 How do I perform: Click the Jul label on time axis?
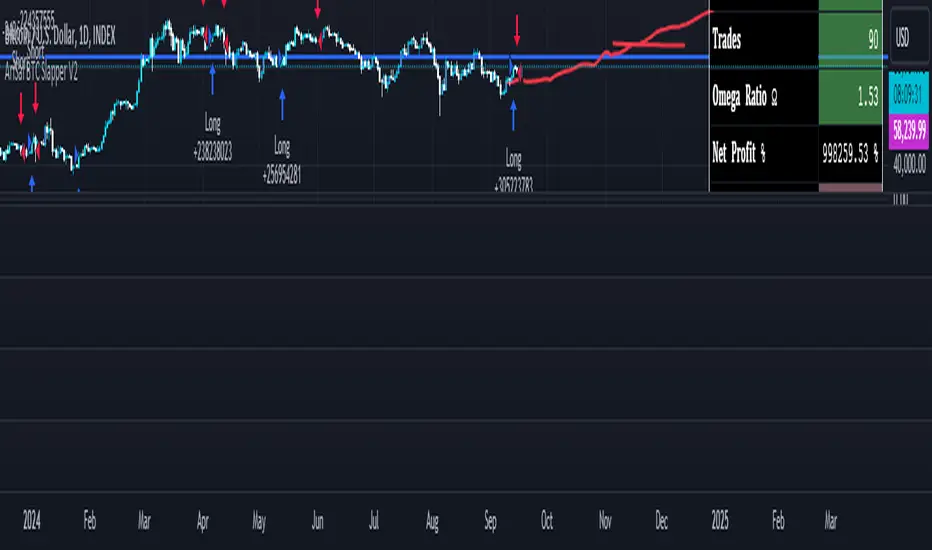[x=374, y=521]
